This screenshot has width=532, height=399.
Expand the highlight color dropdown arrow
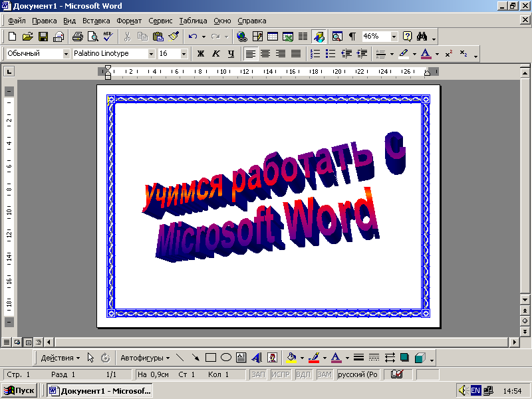(414, 54)
